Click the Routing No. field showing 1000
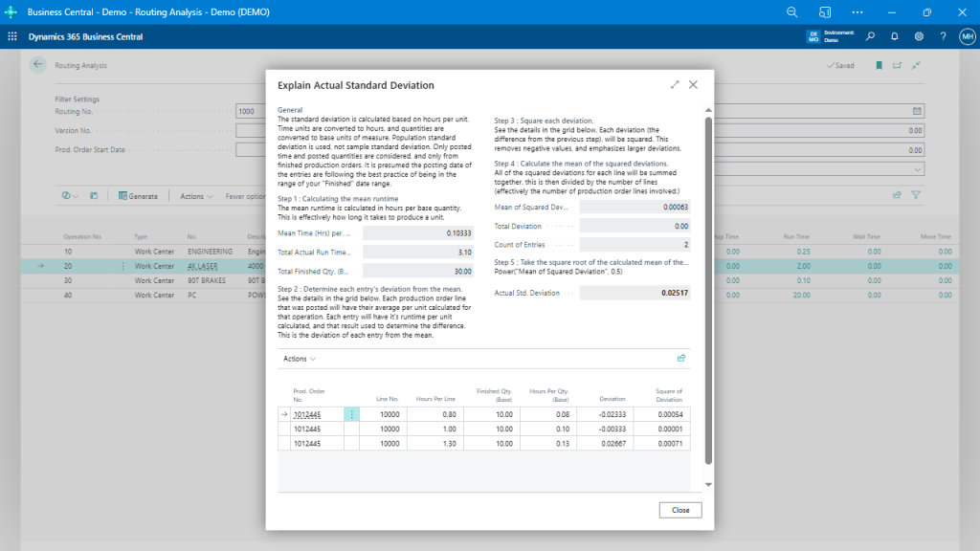 pyautogui.click(x=249, y=111)
